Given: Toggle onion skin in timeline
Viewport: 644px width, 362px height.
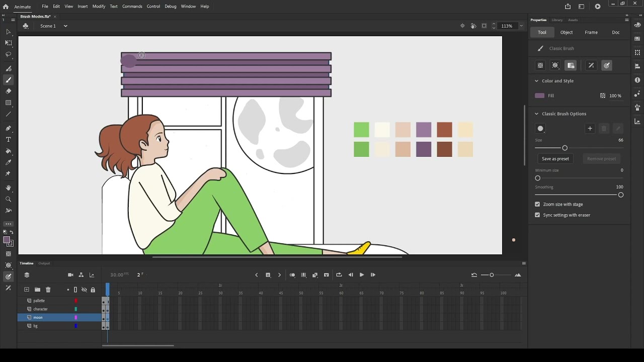Looking at the screenshot, I should point(292,275).
